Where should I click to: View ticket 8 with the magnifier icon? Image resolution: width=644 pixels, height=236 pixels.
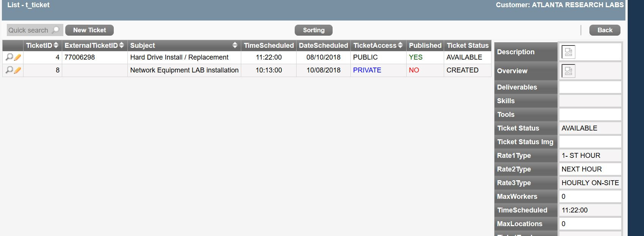point(9,70)
